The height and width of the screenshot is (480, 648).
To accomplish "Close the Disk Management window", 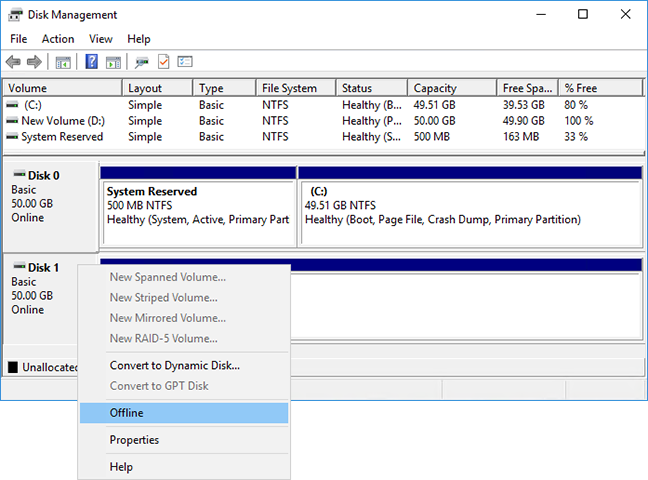I will pyautogui.click(x=625, y=14).
